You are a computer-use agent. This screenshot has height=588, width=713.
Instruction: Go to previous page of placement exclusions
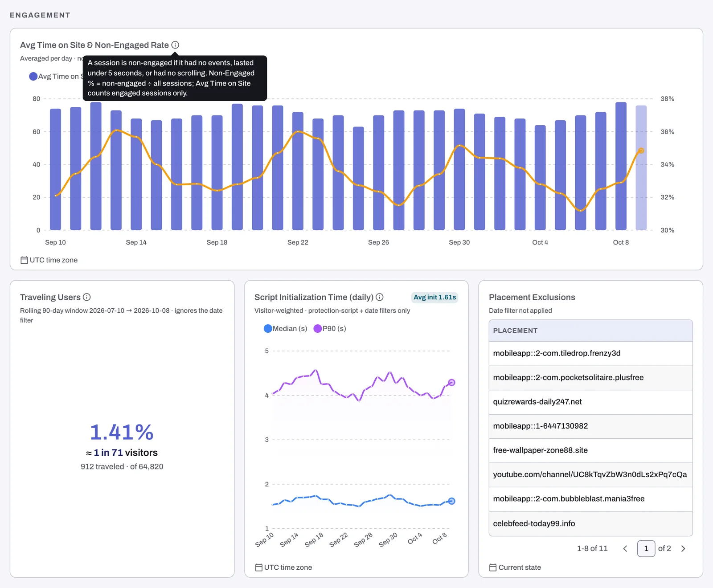pyautogui.click(x=625, y=549)
